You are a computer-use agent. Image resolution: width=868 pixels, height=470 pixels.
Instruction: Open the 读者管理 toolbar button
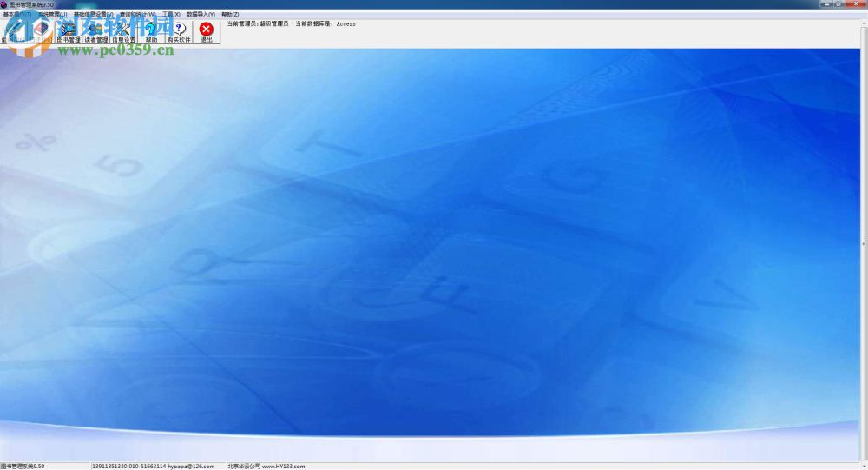coord(96,32)
